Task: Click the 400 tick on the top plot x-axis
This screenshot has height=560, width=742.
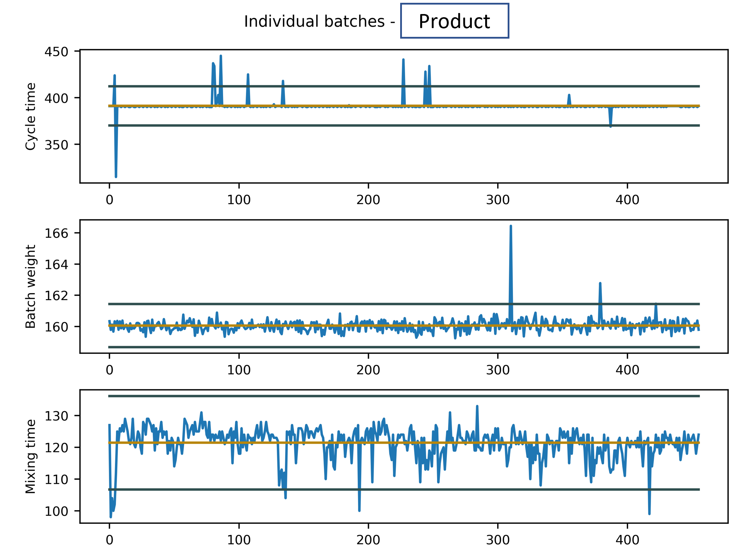Action: (x=627, y=200)
